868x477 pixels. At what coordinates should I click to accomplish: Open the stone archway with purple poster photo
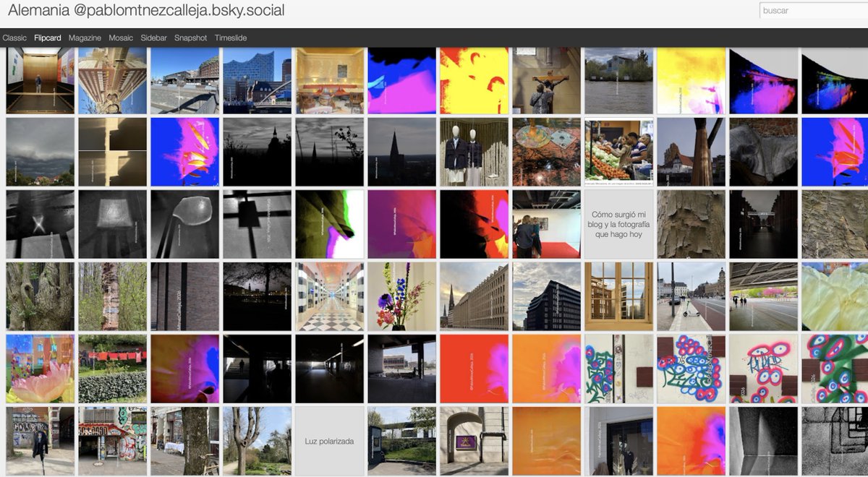pyautogui.click(x=474, y=441)
